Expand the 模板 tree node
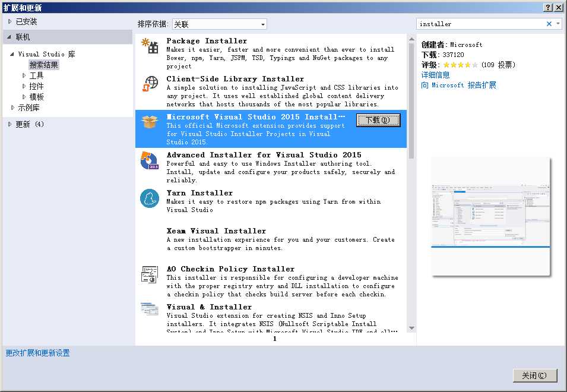The image size is (567, 392). click(x=24, y=97)
